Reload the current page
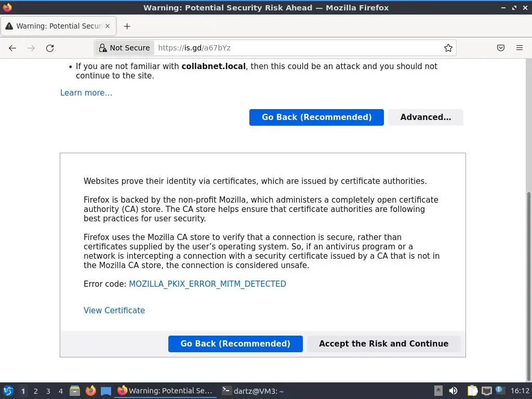This screenshot has height=399, width=532. (x=50, y=48)
